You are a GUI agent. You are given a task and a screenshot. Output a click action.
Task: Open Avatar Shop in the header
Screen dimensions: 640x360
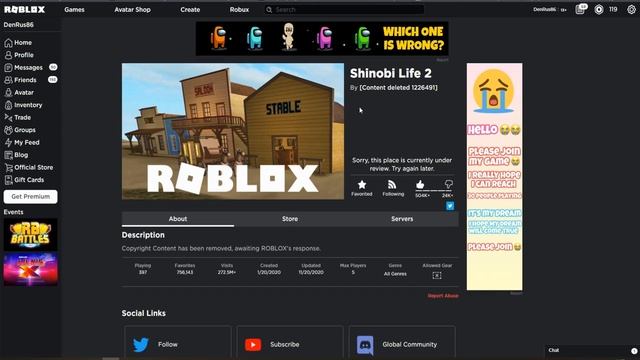[x=133, y=9]
